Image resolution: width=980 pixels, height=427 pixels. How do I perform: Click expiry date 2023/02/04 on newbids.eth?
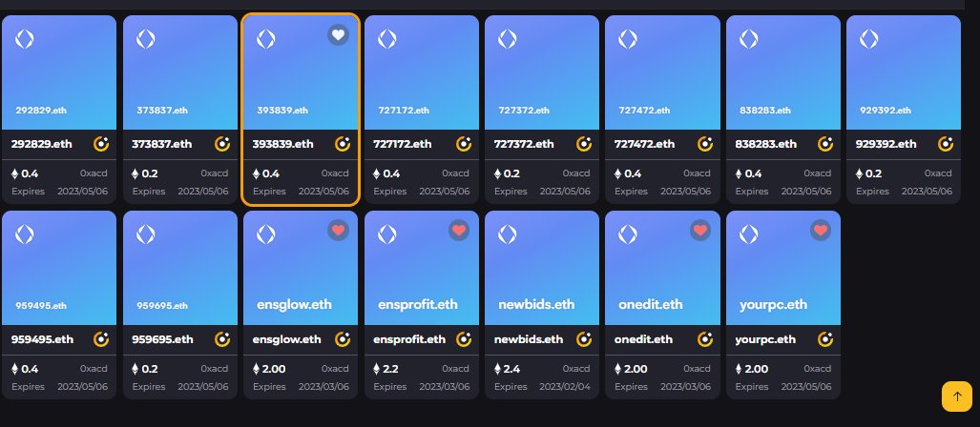pyautogui.click(x=565, y=387)
